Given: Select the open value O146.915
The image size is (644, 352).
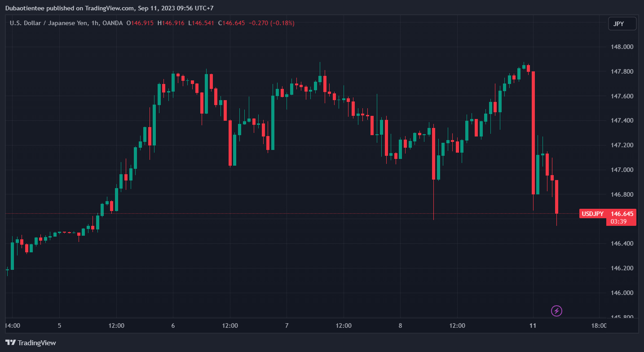Looking at the screenshot, I should 141,23.
